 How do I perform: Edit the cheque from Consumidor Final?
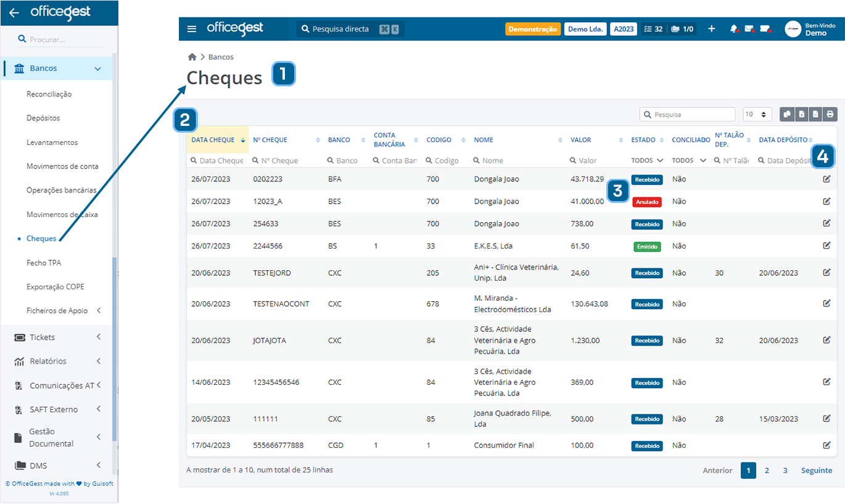(x=826, y=445)
